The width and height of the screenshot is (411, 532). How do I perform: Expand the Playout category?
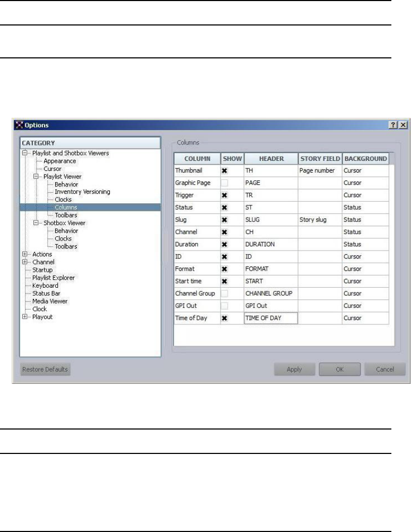point(25,316)
